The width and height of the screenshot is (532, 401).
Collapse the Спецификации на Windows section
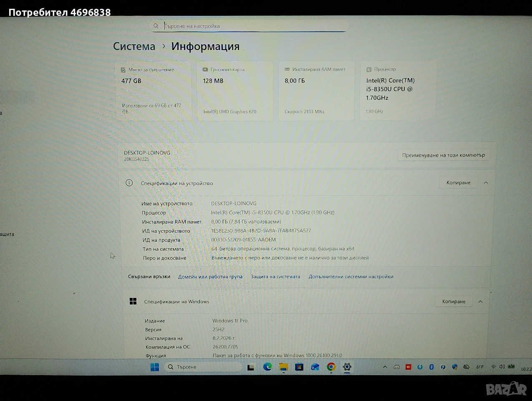click(480, 302)
